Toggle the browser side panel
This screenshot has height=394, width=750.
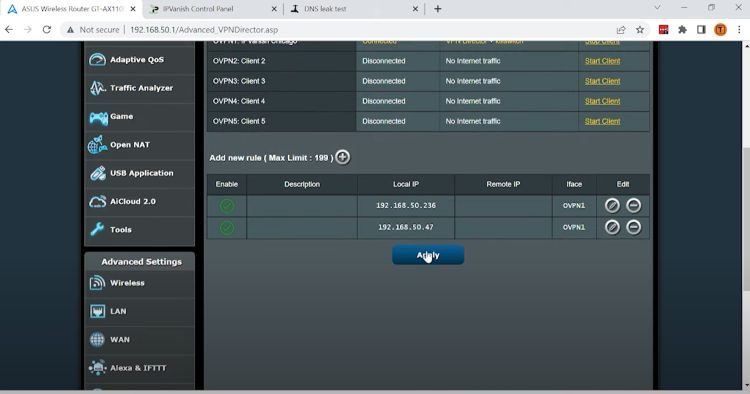(x=701, y=30)
